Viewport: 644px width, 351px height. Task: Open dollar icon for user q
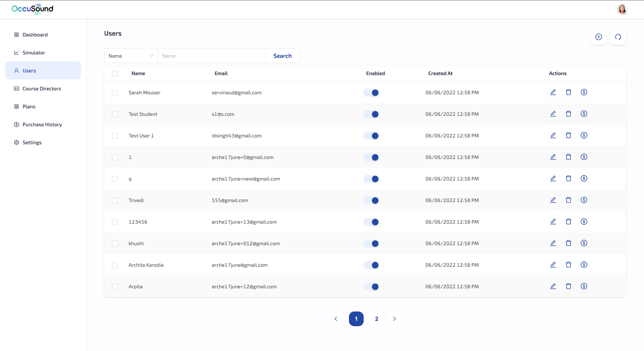584,178
